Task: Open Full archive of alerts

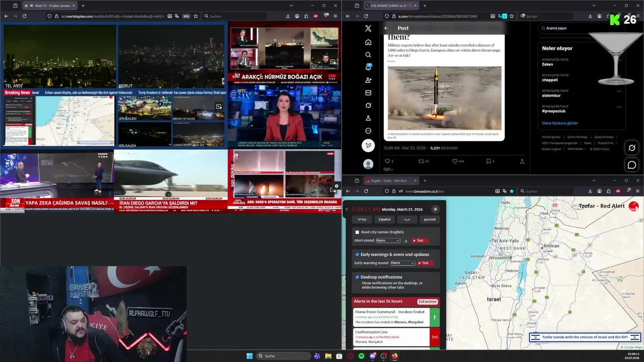Action: point(428,302)
